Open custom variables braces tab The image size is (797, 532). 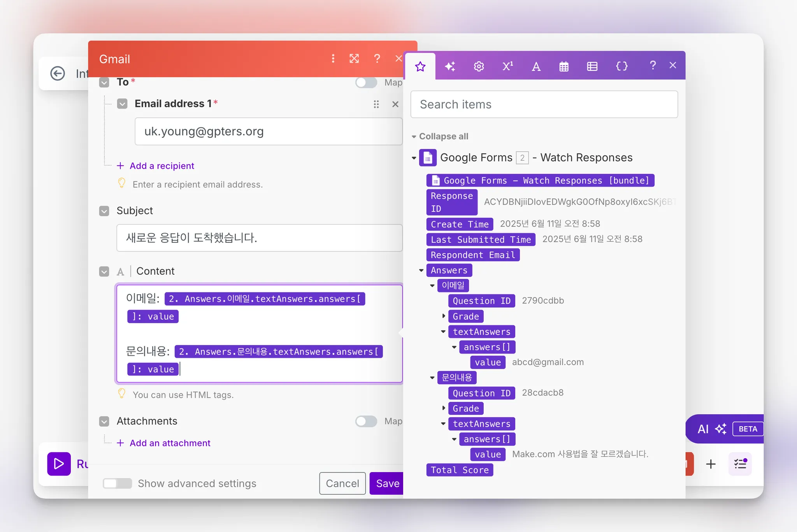pos(622,66)
